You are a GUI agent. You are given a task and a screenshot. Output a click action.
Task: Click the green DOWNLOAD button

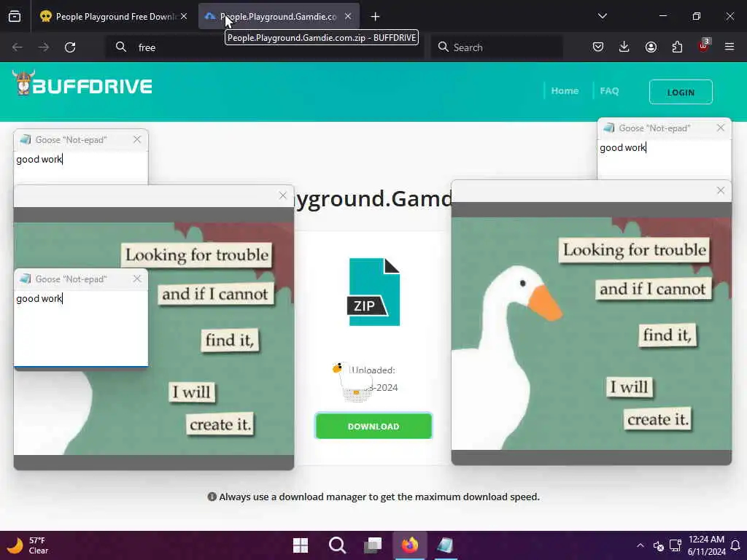pyautogui.click(x=373, y=426)
